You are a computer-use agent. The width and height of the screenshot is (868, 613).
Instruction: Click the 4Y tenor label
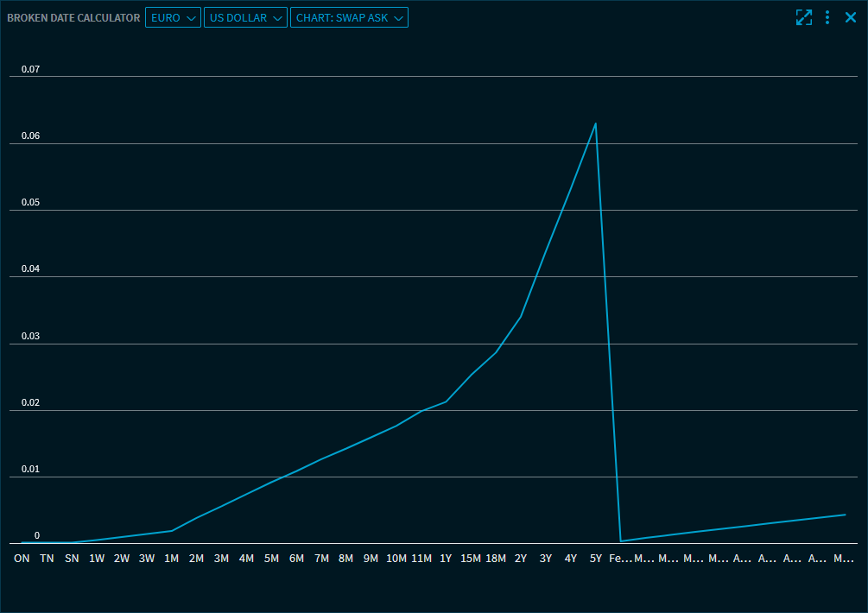pos(571,559)
